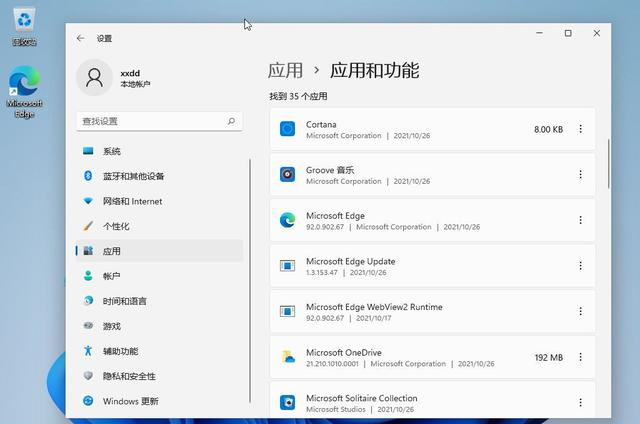Image resolution: width=640 pixels, height=424 pixels.
Task: Open more options for Microsoft Edge
Action: 580,220
